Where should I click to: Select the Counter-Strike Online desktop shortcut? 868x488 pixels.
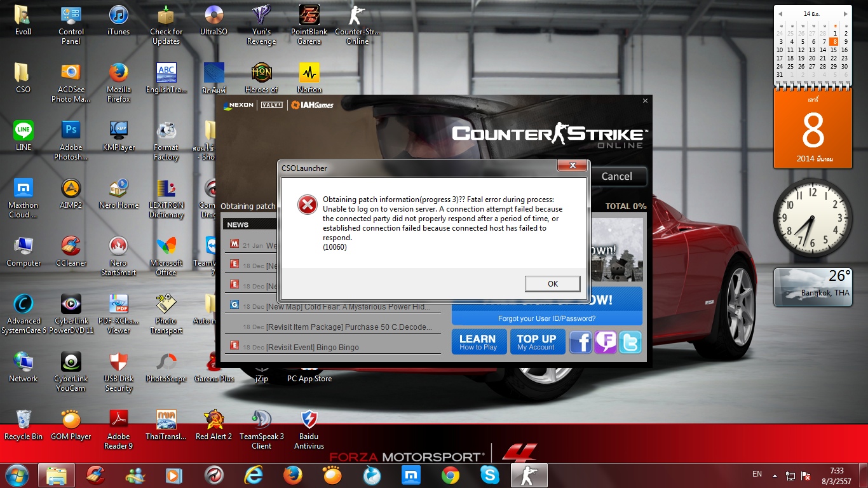357,25
